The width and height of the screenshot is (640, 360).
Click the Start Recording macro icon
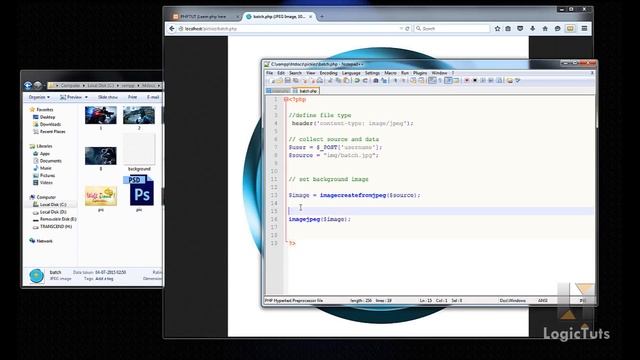pos(467,81)
